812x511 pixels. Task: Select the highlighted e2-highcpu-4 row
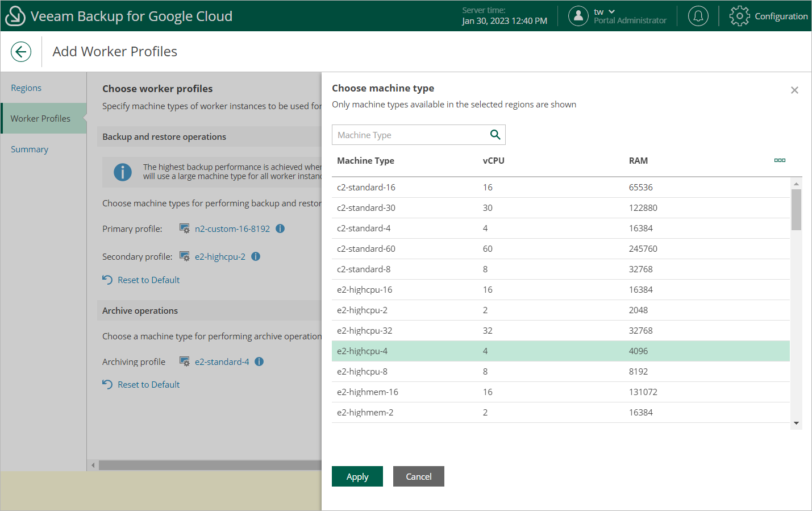point(561,351)
